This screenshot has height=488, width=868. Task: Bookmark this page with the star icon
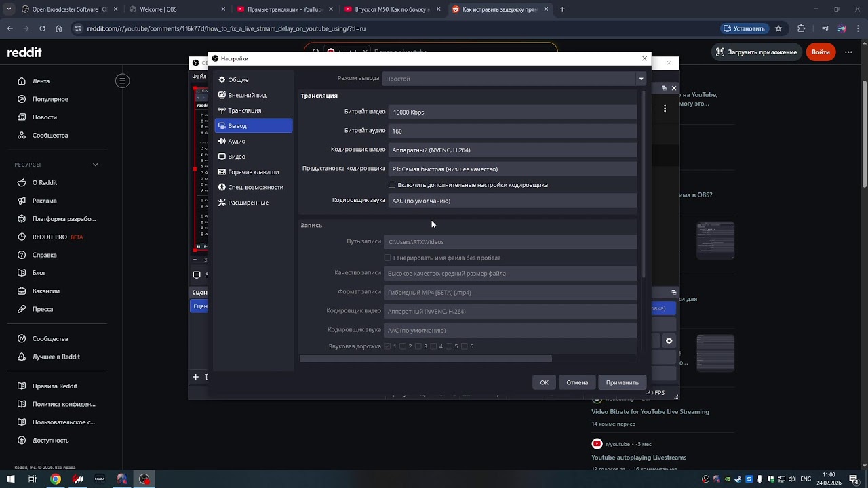(778, 28)
